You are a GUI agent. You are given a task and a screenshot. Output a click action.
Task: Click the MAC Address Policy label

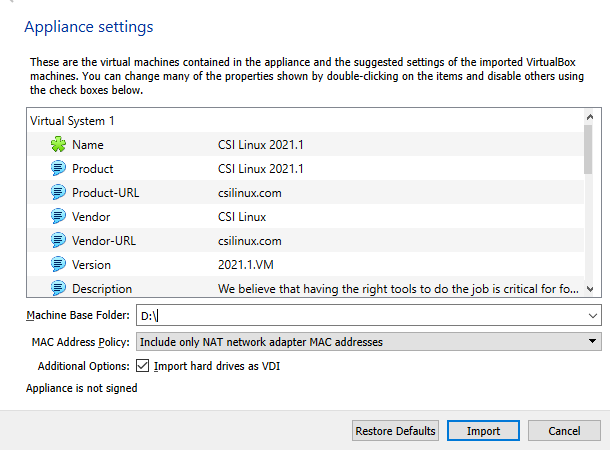(81, 342)
